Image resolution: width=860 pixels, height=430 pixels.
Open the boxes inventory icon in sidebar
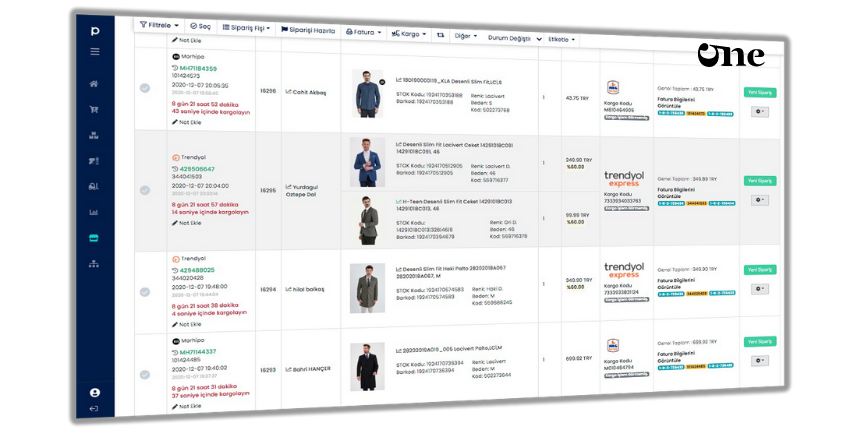coord(94,135)
